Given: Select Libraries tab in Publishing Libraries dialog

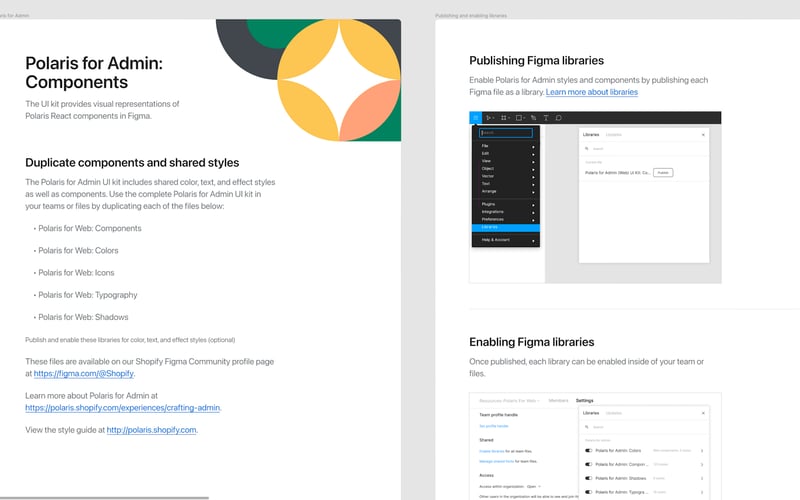Looking at the screenshot, I should pos(591,135).
